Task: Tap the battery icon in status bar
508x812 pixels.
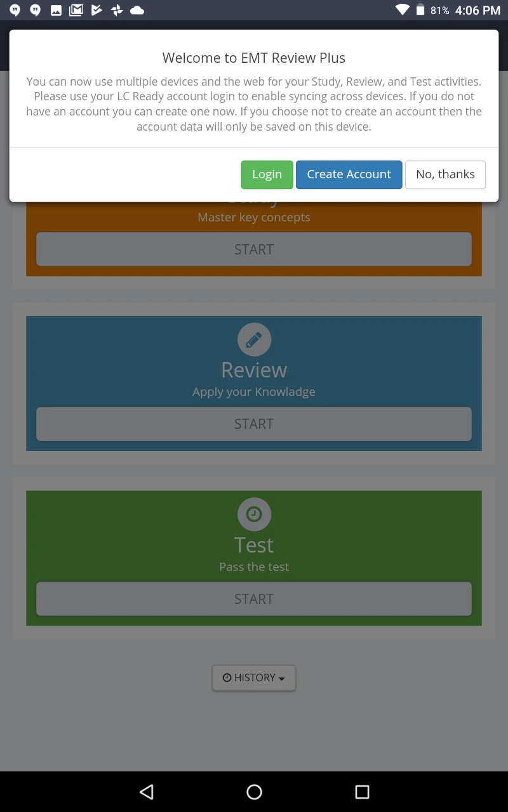Action: 420,10
